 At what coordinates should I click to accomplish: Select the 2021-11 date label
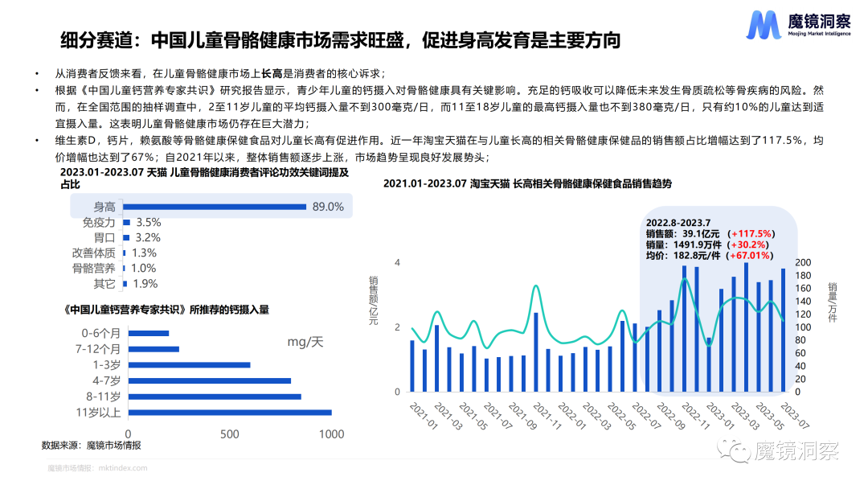(547, 416)
